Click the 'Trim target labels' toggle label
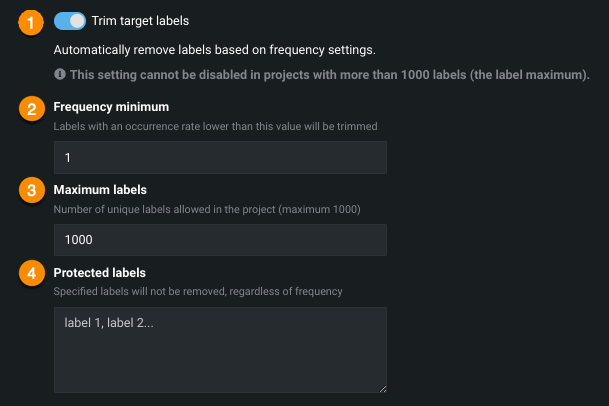 (x=140, y=20)
